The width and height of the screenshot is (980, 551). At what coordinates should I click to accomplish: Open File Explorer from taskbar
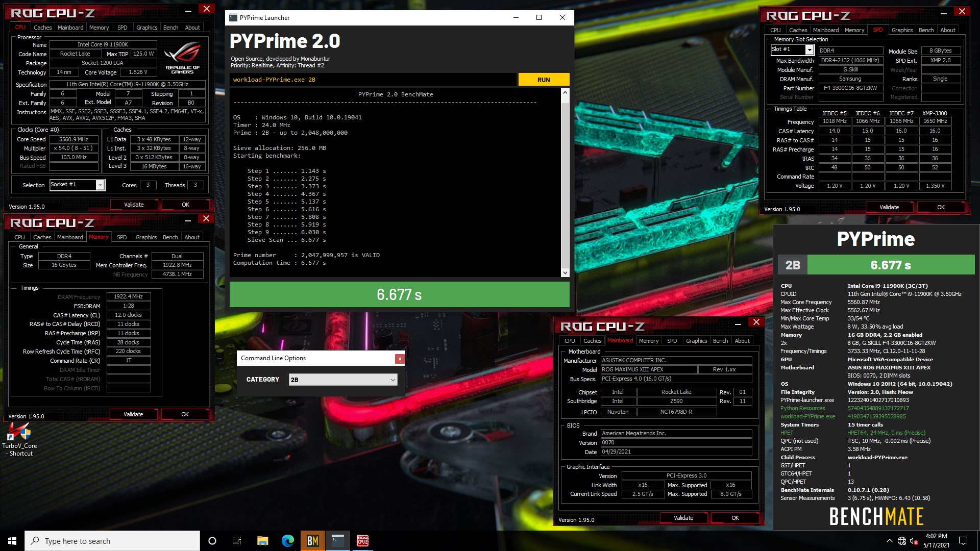coord(263,541)
